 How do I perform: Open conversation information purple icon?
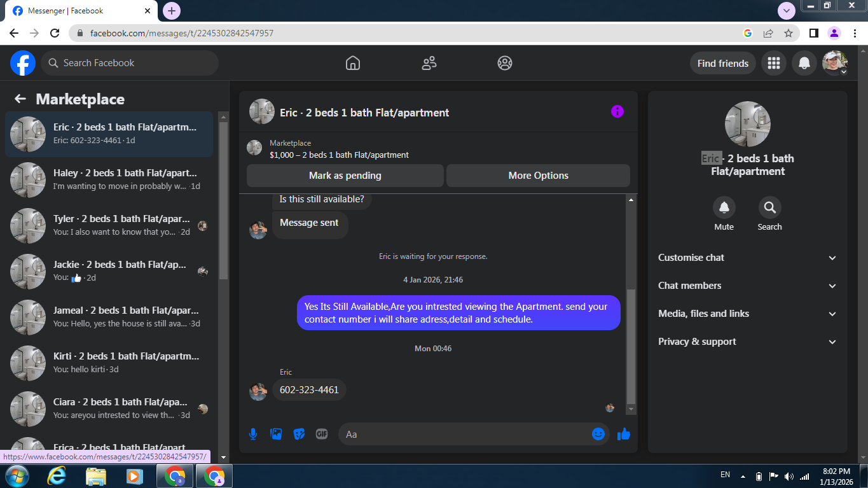617,111
